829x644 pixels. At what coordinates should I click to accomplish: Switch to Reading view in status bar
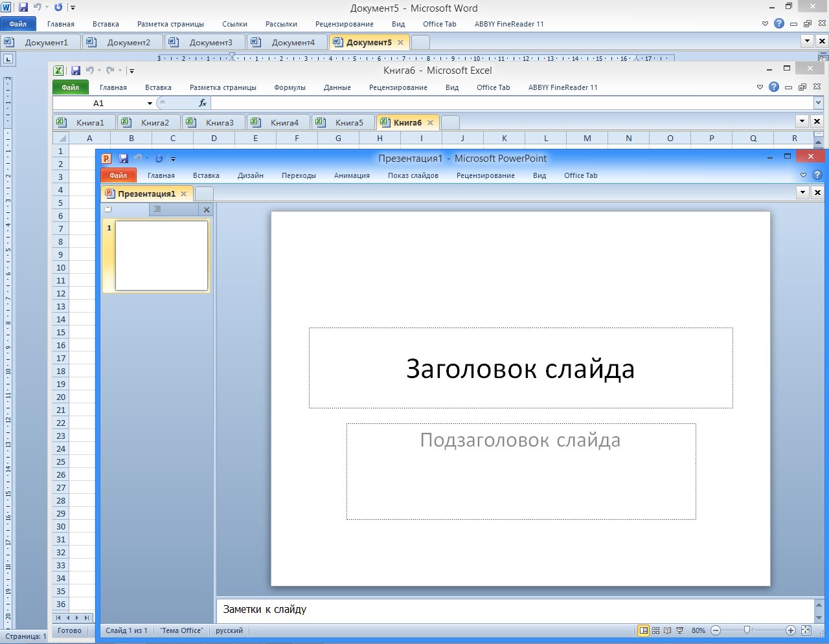[668, 630]
